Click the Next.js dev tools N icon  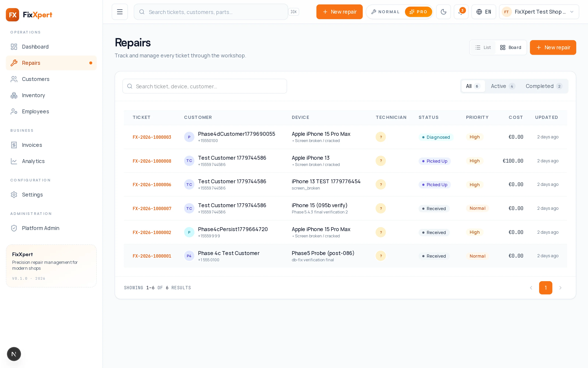(14, 354)
